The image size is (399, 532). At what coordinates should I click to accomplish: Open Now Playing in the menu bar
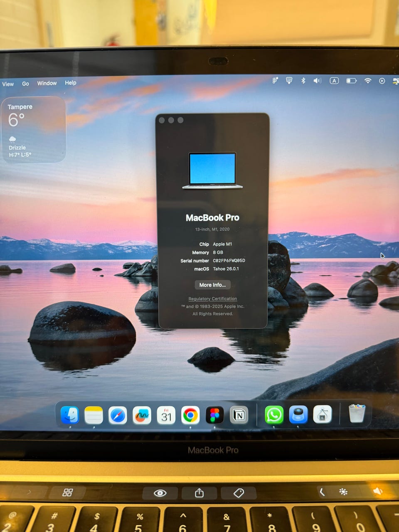[382, 81]
